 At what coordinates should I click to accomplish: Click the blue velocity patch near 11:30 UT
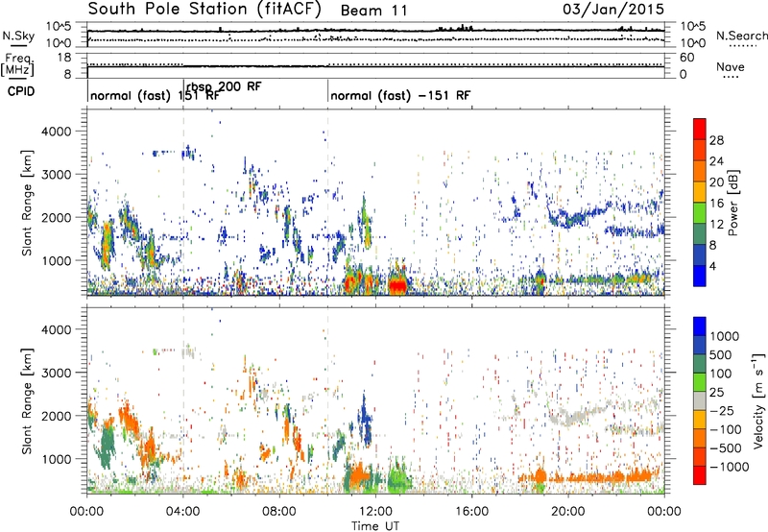(x=365, y=421)
